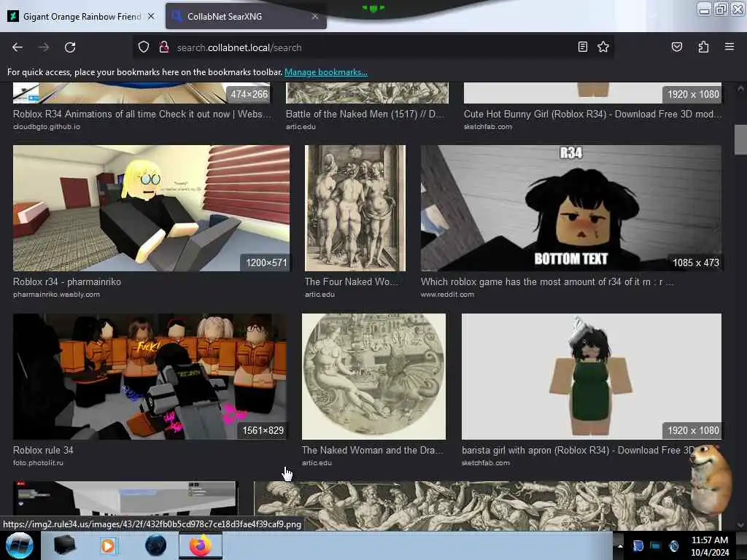Click the pharmainriko.weebly.com source text
The height and width of the screenshot is (560, 747).
(56, 295)
